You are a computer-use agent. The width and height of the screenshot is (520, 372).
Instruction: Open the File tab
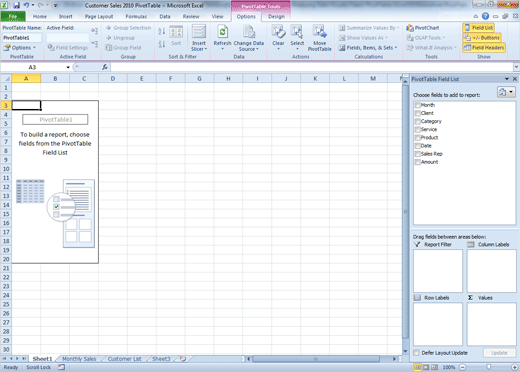(13, 16)
